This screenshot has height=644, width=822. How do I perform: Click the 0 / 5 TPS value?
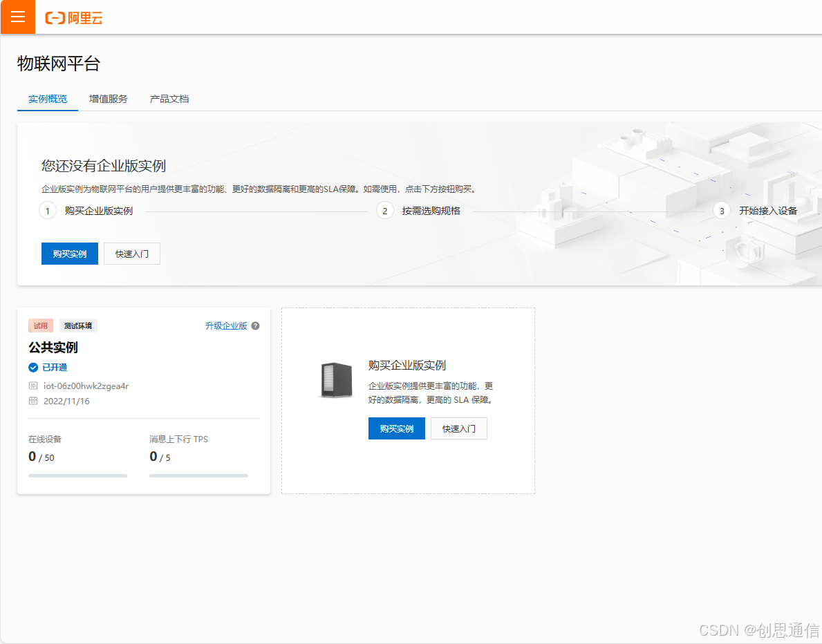coord(160,457)
